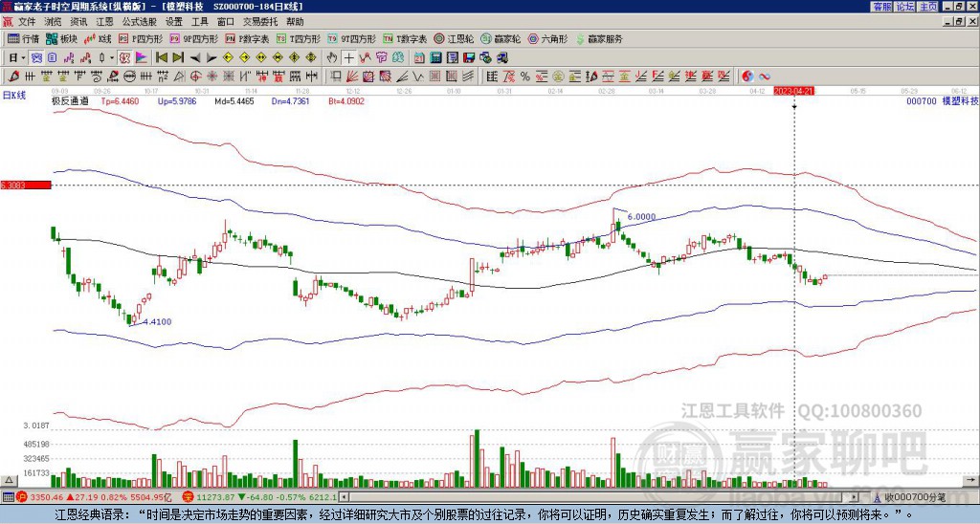The height and width of the screenshot is (524, 980).
Task: Switch to the K线 chart view
Action: pyautogui.click(x=97, y=38)
